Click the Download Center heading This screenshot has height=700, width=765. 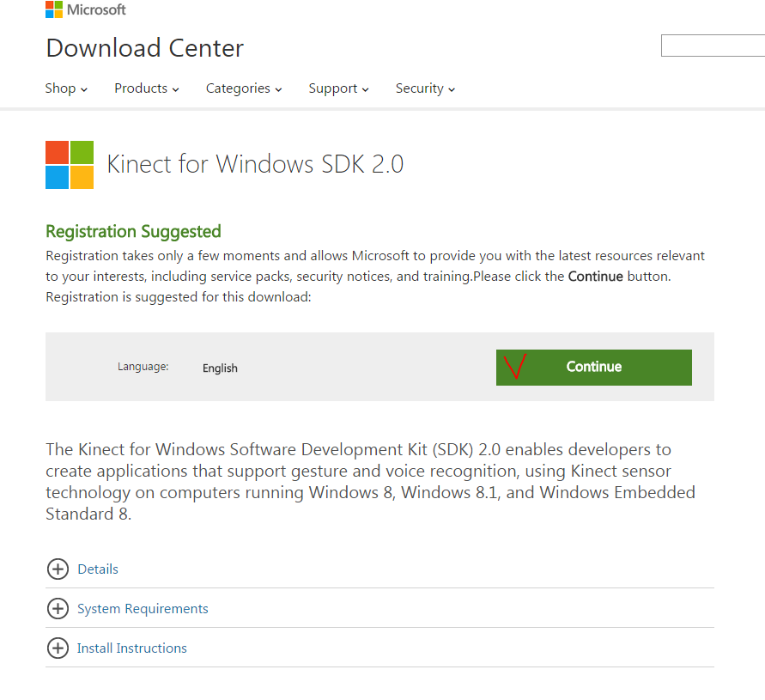tap(145, 48)
